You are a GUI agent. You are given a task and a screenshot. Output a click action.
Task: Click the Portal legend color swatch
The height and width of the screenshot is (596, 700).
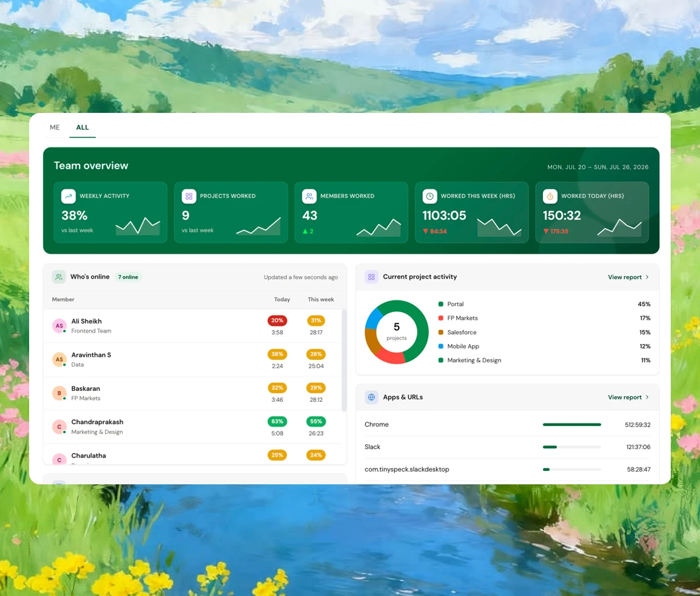click(440, 304)
